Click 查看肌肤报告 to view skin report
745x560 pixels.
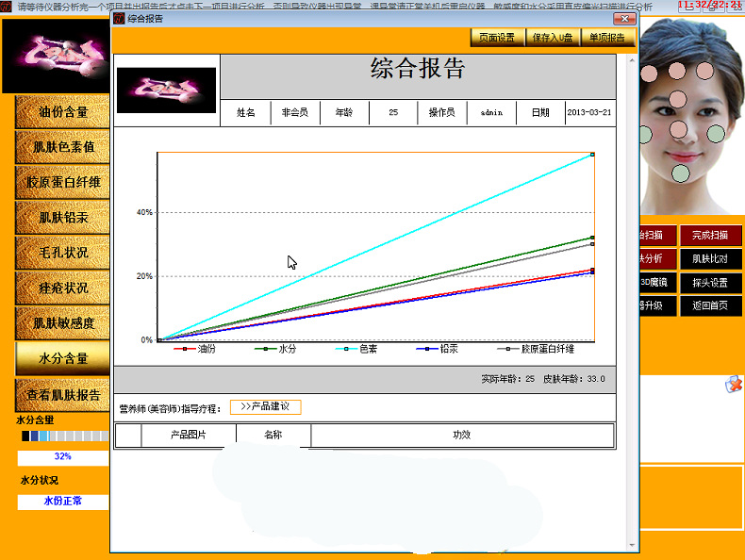[x=63, y=395]
